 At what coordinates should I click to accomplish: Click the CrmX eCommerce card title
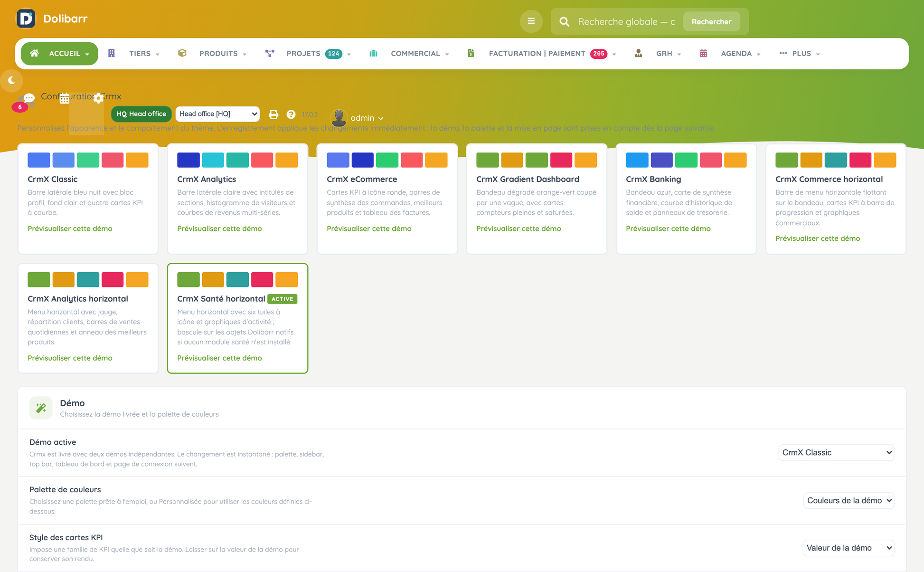[362, 179]
